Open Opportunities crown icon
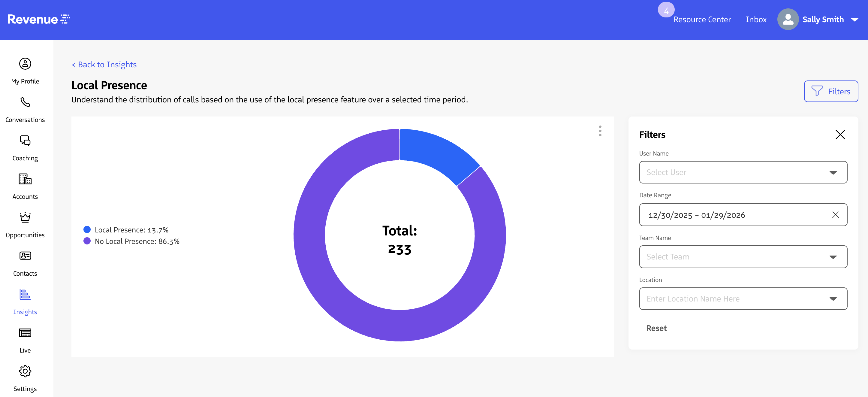The height and width of the screenshot is (397, 868). 25,217
